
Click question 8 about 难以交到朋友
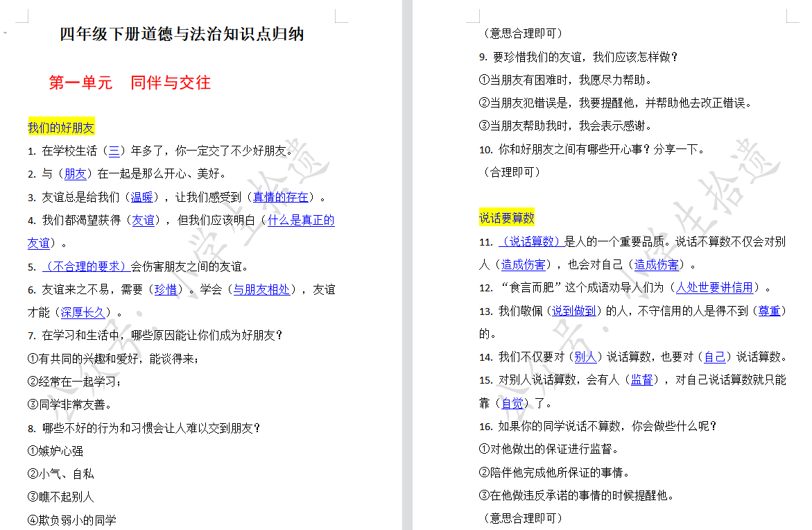[x=144, y=428]
